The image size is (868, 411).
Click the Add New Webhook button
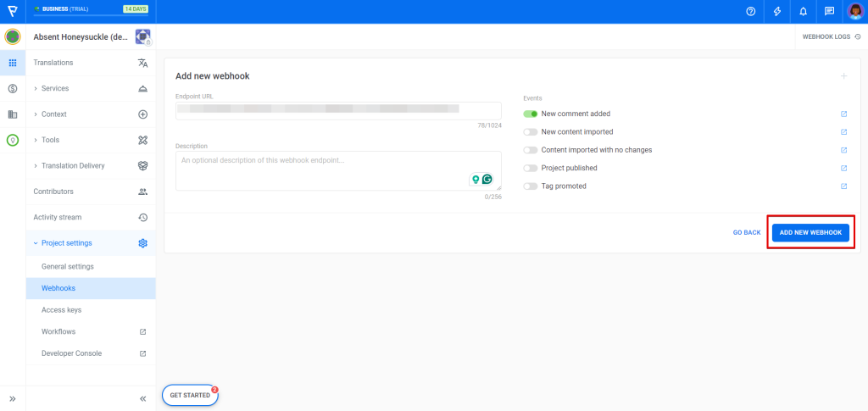click(810, 232)
